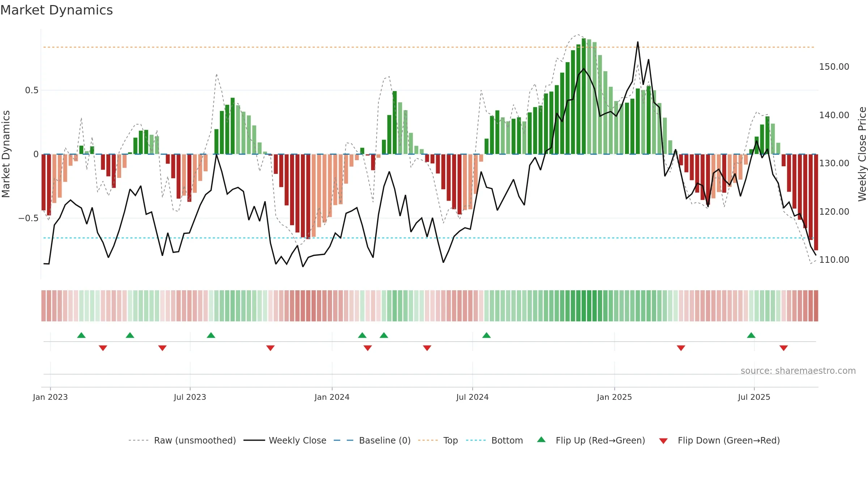The width and height of the screenshot is (868, 488).
Task: Click the Flip Down red triangle legend entry
Action: click(719, 440)
